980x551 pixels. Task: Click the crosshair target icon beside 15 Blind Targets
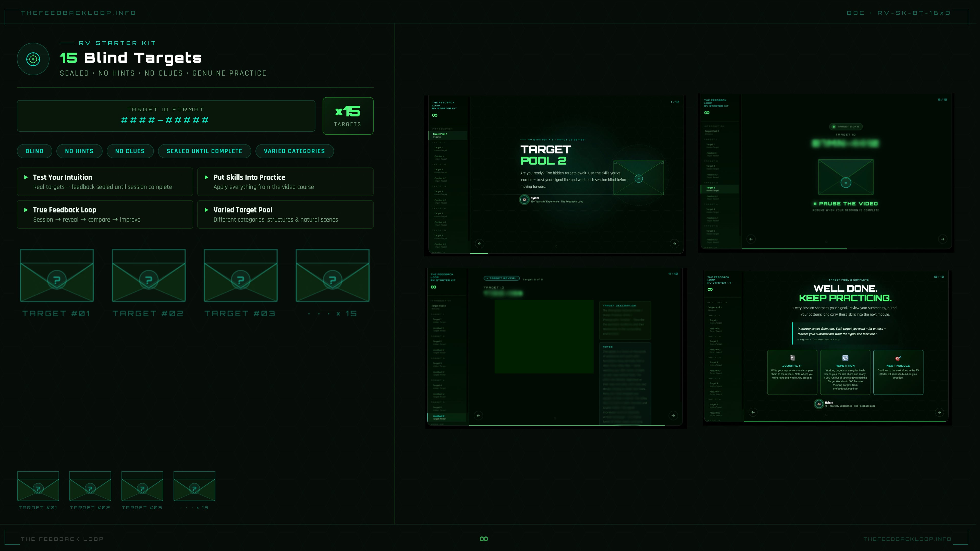pos(33,59)
